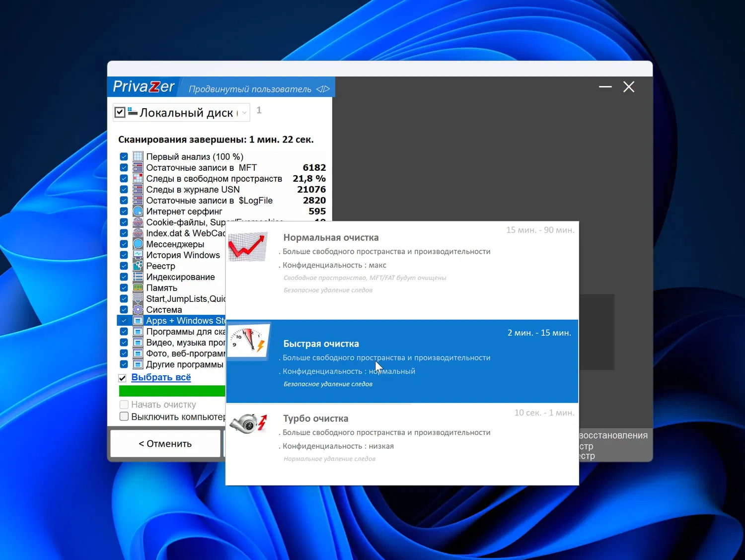Click the 2 мин. - 15 мин. duration
The image size is (745, 560).
click(539, 333)
